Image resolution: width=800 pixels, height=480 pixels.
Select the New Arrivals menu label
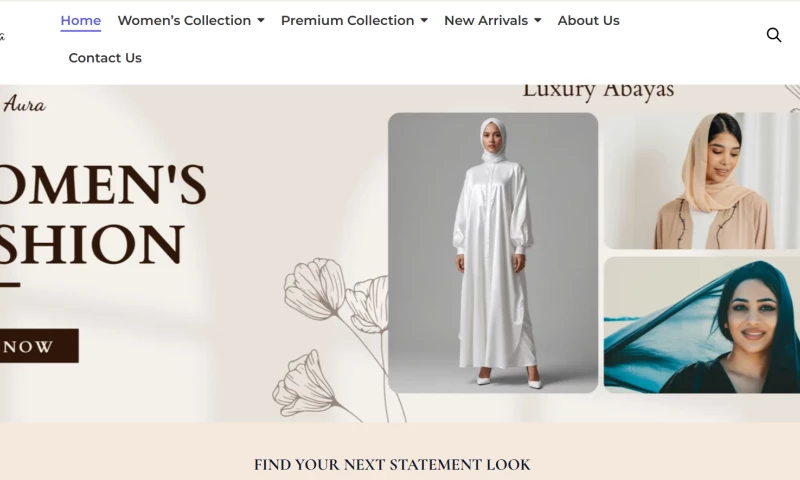pyautogui.click(x=486, y=20)
